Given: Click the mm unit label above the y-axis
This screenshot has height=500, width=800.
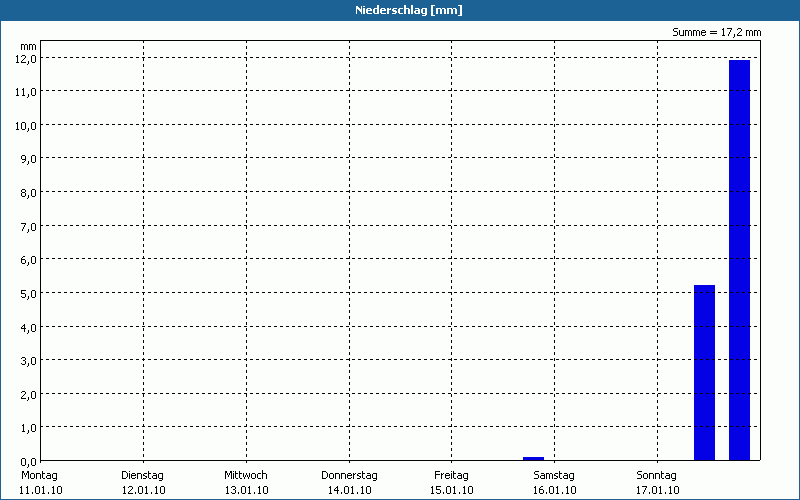Looking at the screenshot, I should point(29,46).
